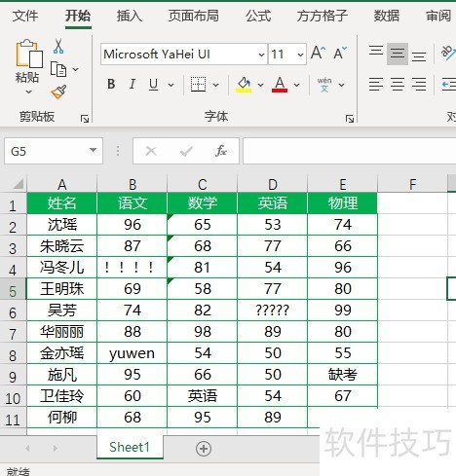Select the cell containing 缺考

coord(343,375)
